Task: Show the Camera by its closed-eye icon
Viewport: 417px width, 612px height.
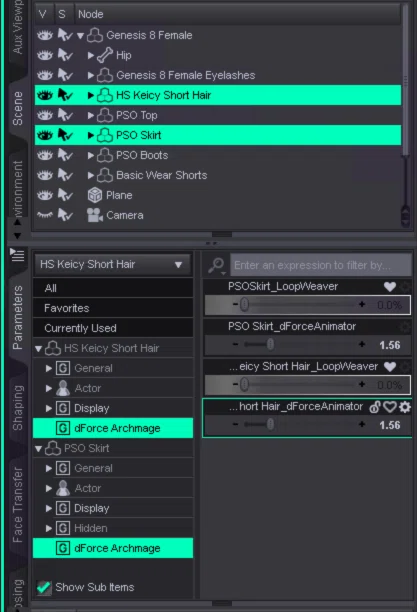Action: tap(45, 215)
